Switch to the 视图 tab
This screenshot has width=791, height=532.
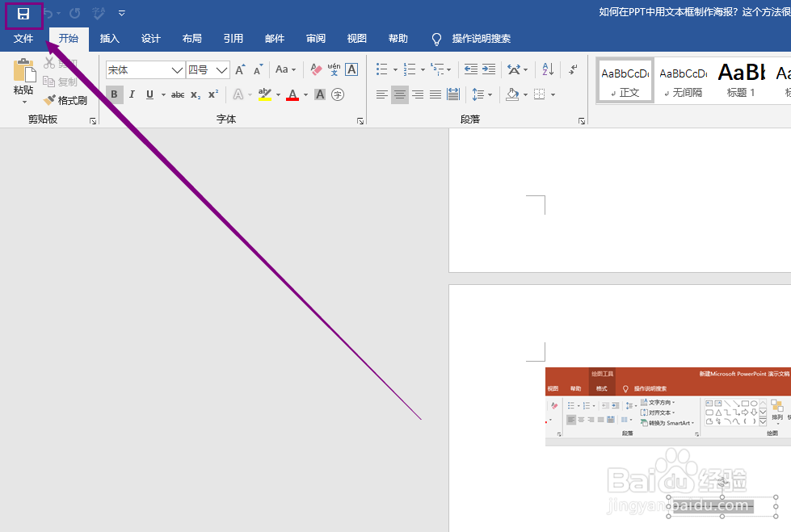357,39
